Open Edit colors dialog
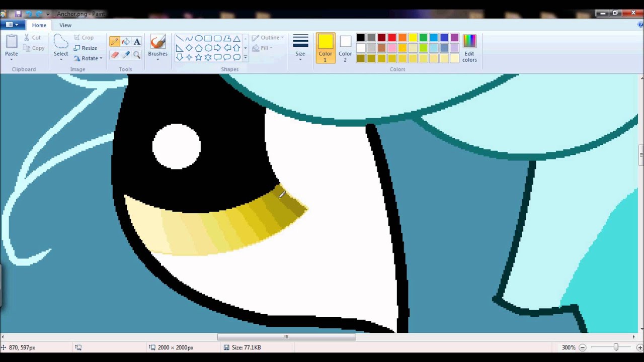The height and width of the screenshot is (362, 644). (469, 48)
